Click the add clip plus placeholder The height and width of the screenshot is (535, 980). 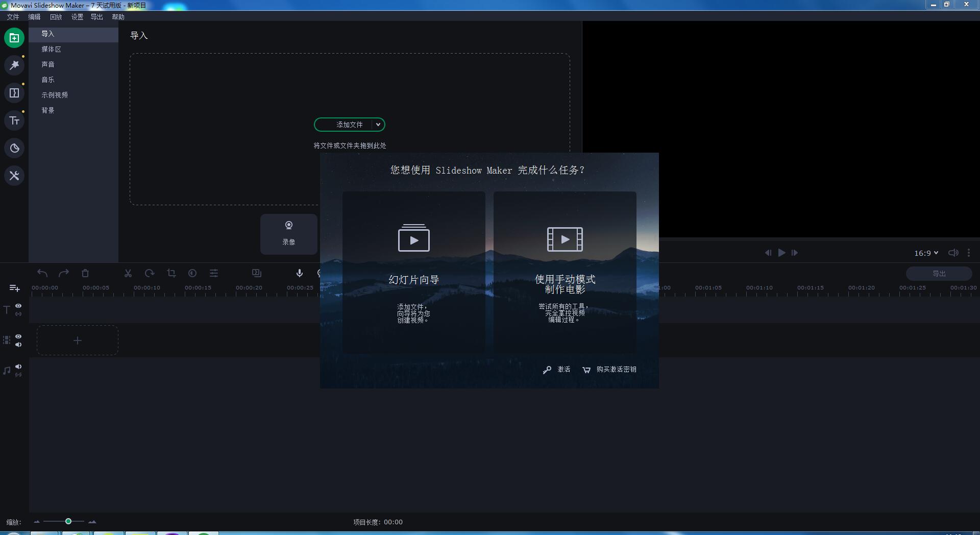[x=78, y=341]
